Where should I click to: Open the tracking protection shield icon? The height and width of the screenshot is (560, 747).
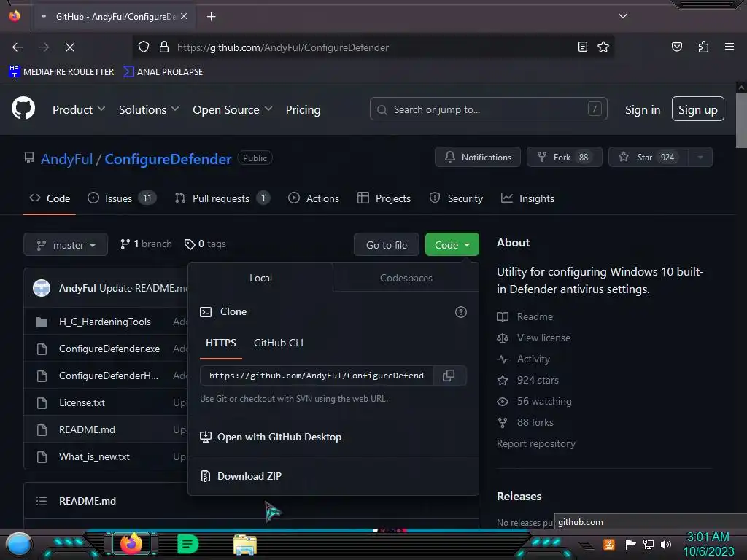(x=144, y=47)
